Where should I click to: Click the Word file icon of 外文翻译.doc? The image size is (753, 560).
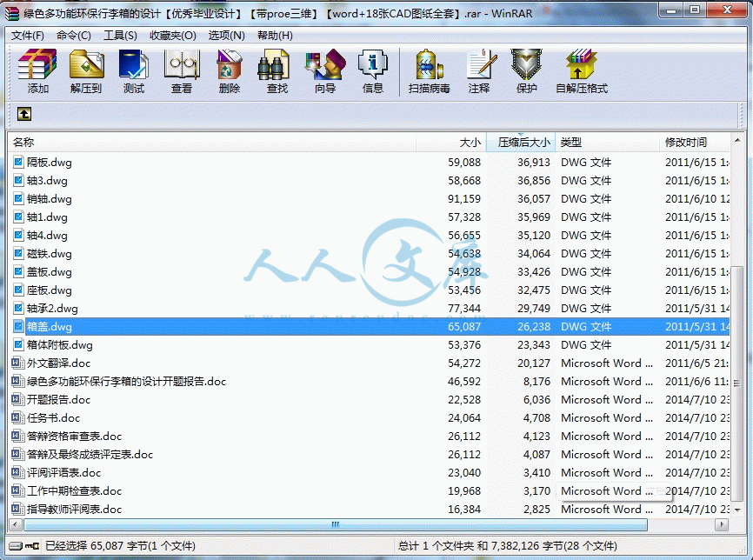tap(17, 363)
